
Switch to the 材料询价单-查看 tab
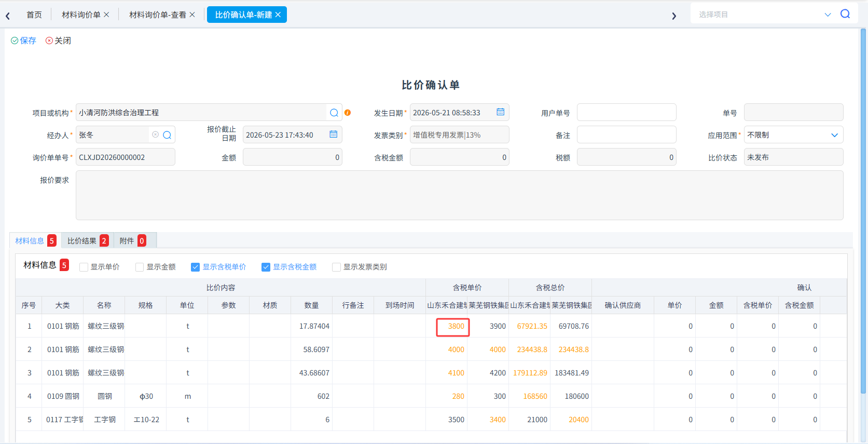tap(158, 15)
